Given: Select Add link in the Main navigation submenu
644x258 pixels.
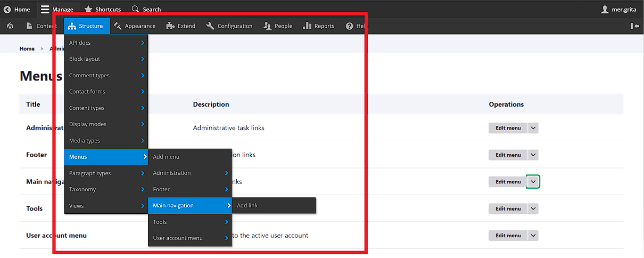Looking at the screenshot, I should tap(247, 205).
